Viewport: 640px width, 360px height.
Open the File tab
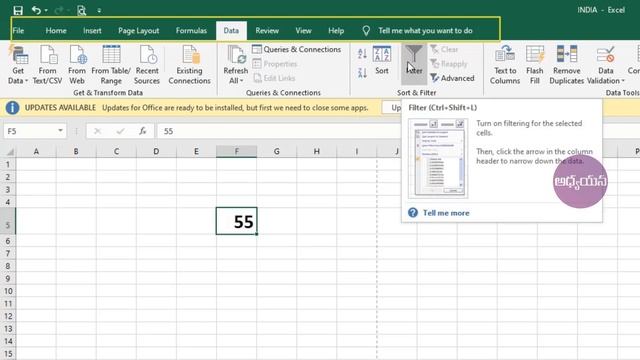(x=18, y=31)
